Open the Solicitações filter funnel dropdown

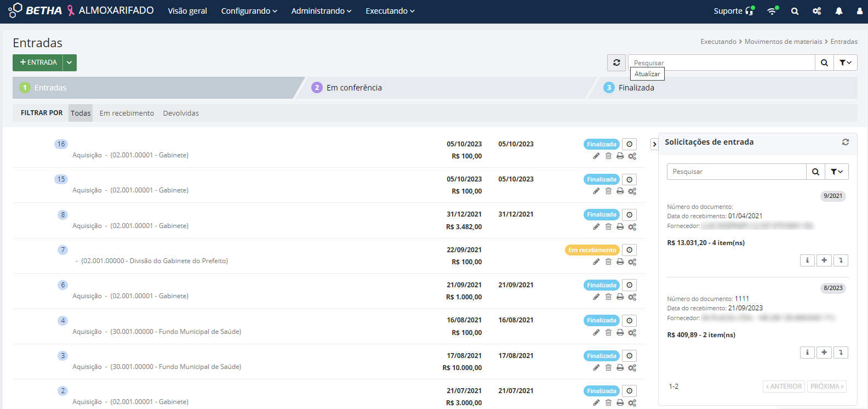[837, 172]
